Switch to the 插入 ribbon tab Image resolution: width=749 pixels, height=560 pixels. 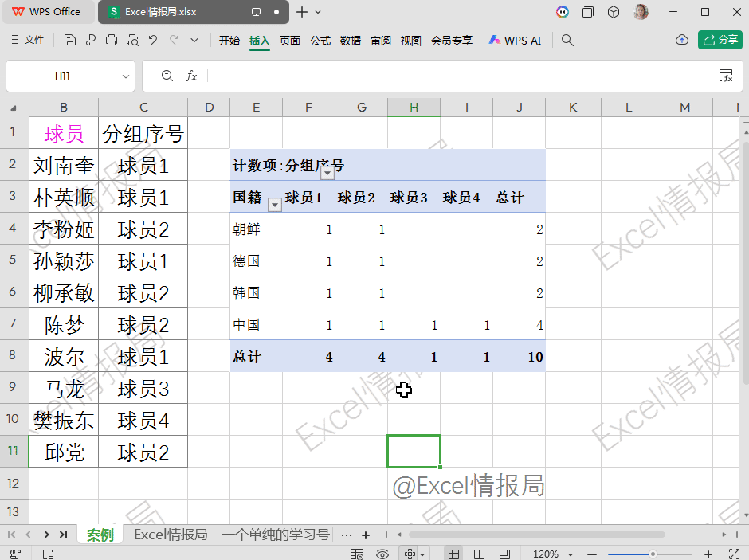point(260,41)
